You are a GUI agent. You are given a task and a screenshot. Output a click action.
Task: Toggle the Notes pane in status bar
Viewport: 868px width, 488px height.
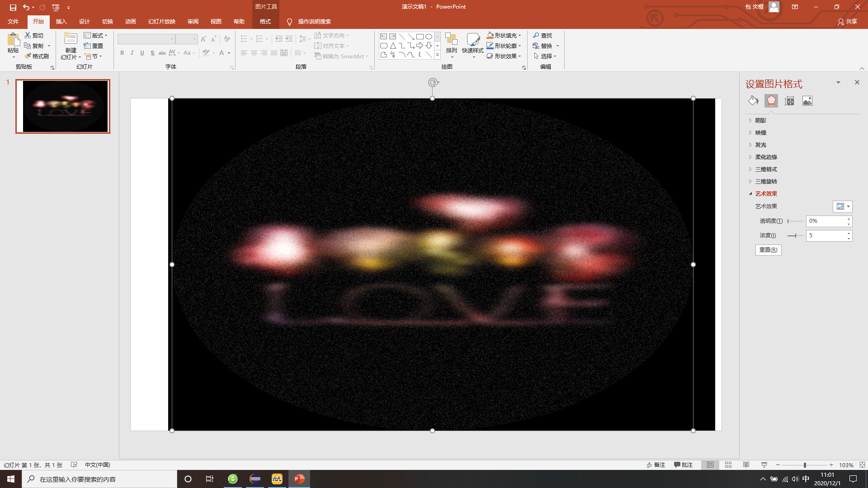(656, 465)
